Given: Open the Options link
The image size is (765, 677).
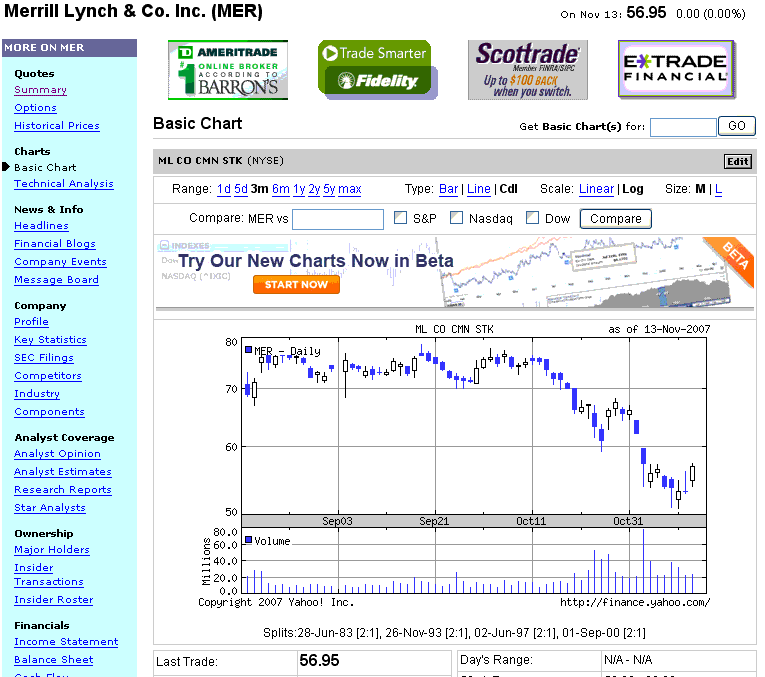Looking at the screenshot, I should 36,108.
